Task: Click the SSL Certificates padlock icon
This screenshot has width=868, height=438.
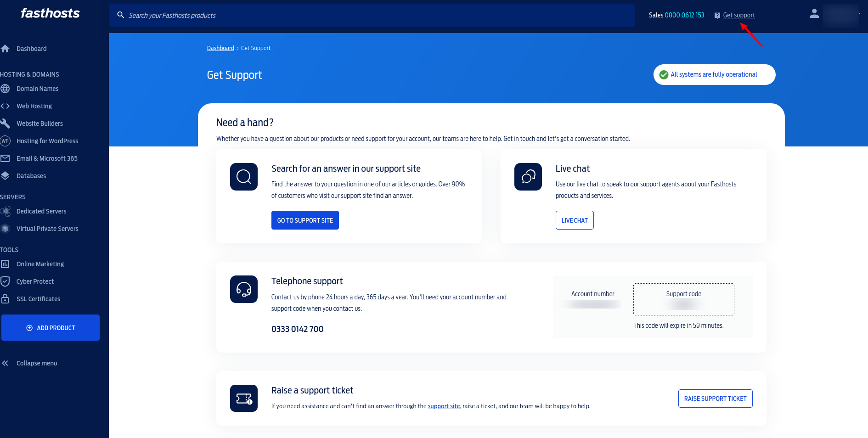Action: click(x=5, y=299)
